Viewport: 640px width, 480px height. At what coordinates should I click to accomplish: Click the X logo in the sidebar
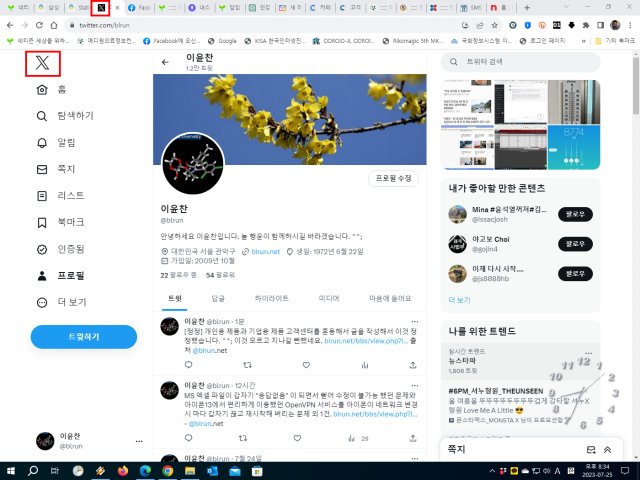[x=42, y=63]
